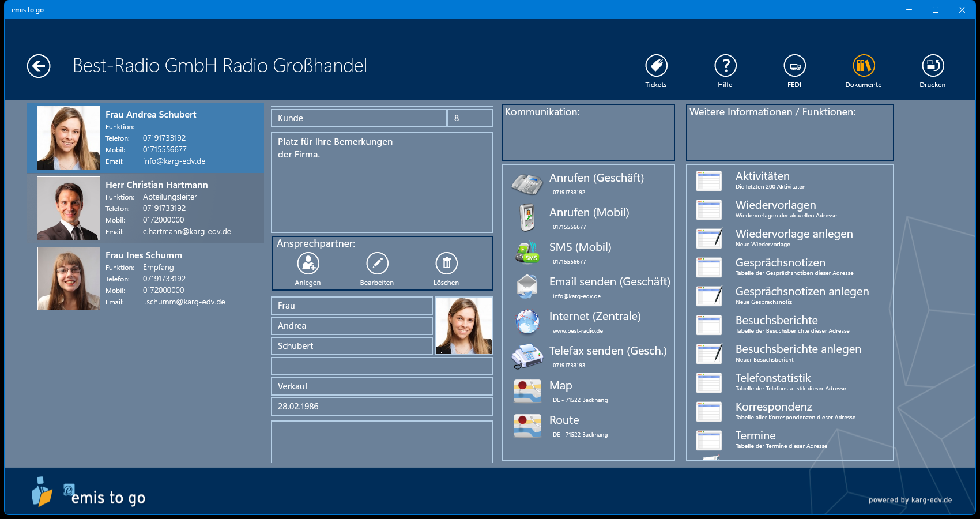This screenshot has width=980, height=519.
Task: Click the last name field Schubert
Action: click(x=352, y=346)
